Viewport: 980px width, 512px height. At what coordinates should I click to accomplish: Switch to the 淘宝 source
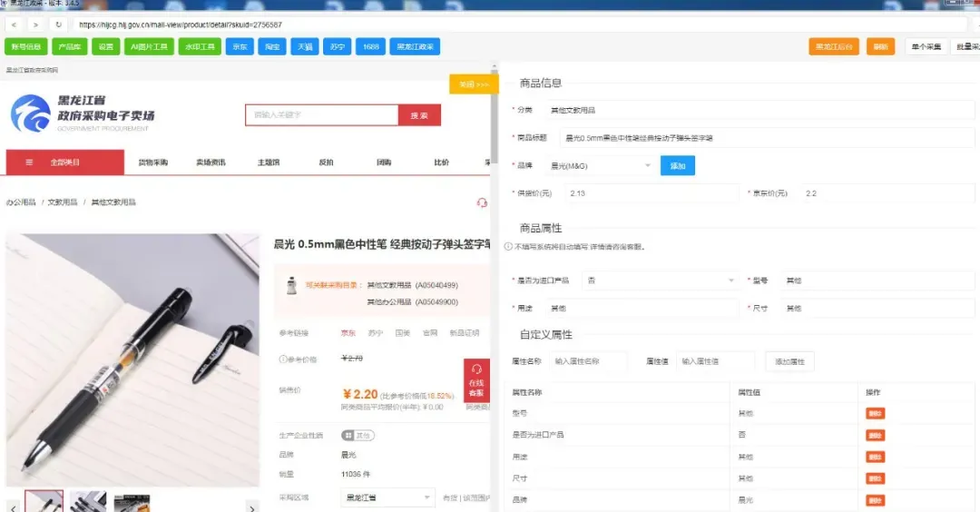point(272,47)
